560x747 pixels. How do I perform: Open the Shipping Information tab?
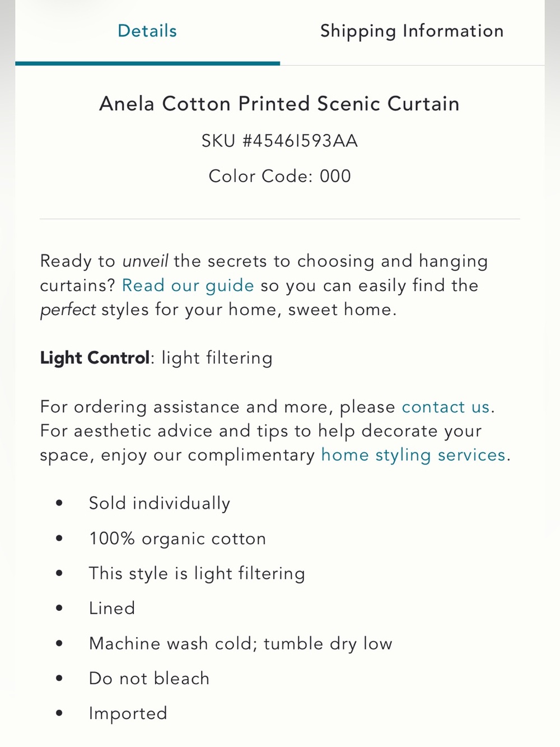tap(412, 31)
